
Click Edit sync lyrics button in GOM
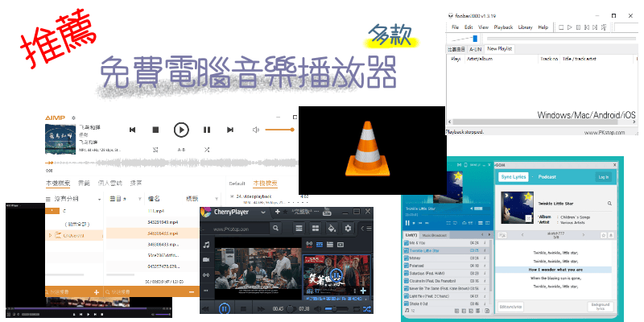(x=511, y=307)
